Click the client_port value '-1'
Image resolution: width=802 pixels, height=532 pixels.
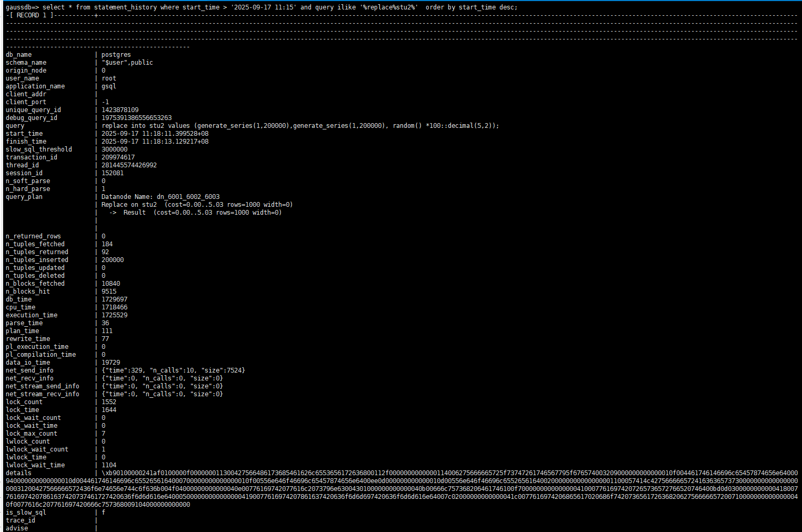pyautogui.click(x=105, y=102)
